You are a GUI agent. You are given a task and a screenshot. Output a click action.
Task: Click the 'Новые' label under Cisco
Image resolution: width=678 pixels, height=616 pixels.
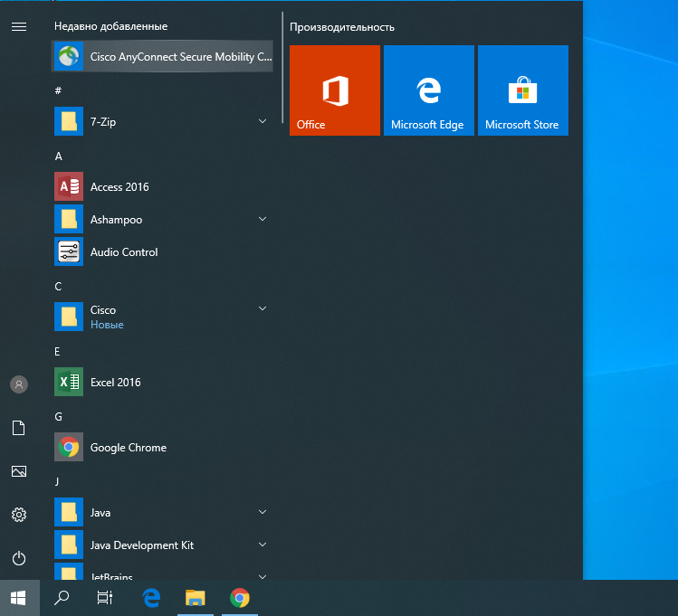point(107,325)
